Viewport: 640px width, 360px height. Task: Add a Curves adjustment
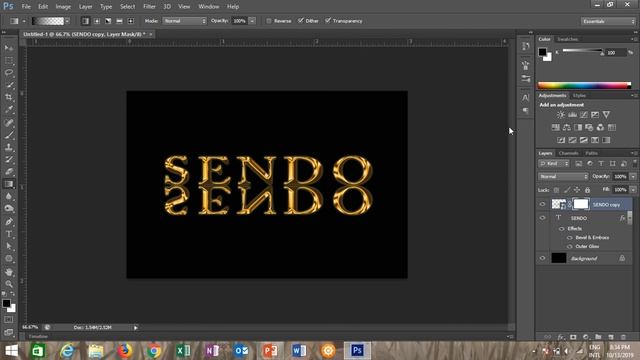click(x=584, y=115)
